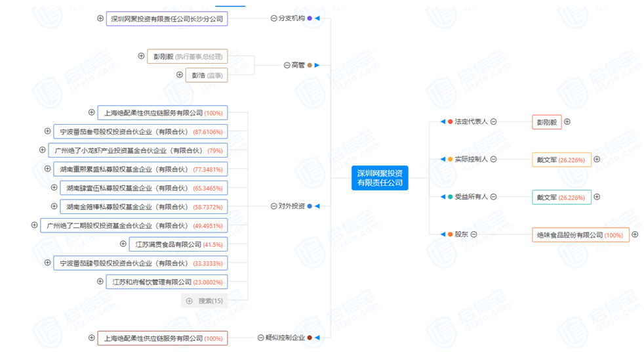Expand plus icon next to legal representative 彭刚毅
This screenshot has height=352, width=644.
tap(567, 121)
